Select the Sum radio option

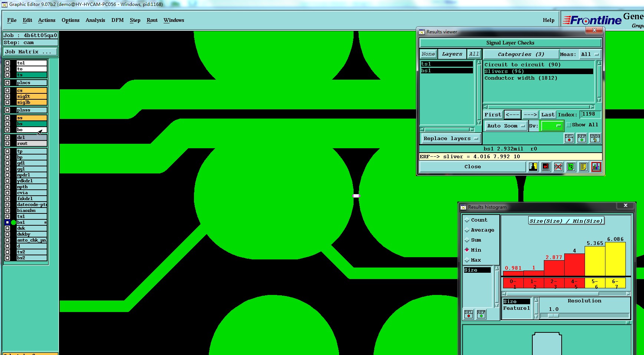tap(467, 240)
